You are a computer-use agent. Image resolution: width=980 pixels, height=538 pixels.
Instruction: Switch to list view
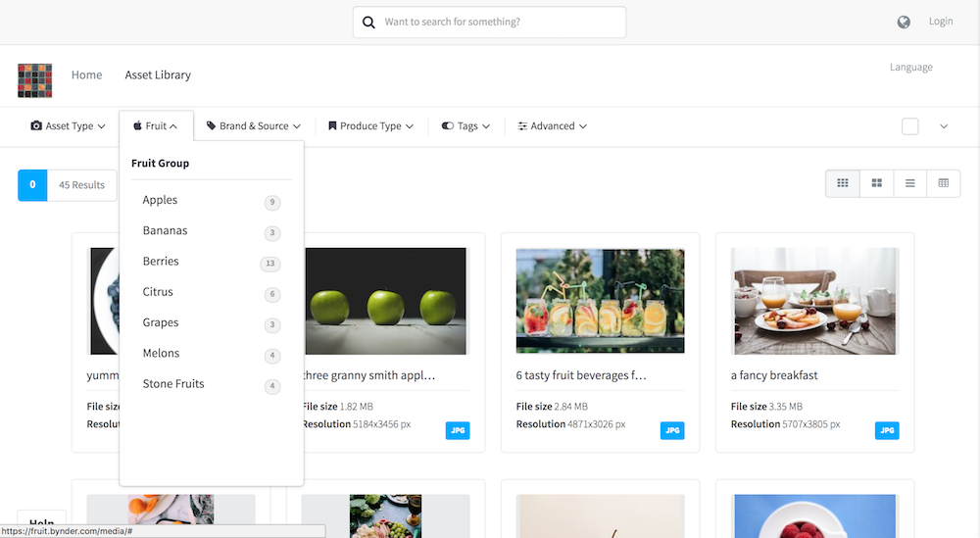pyautogui.click(x=910, y=183)
